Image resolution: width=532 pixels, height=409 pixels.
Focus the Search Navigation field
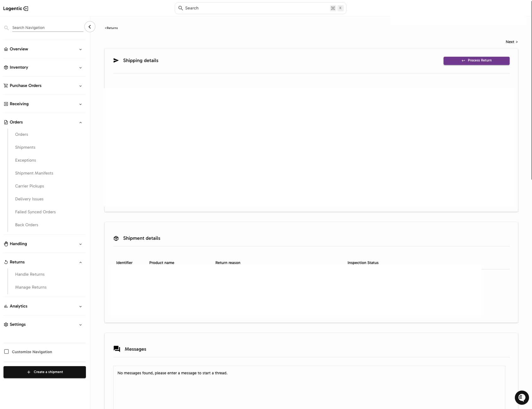[x=48, y=28]
